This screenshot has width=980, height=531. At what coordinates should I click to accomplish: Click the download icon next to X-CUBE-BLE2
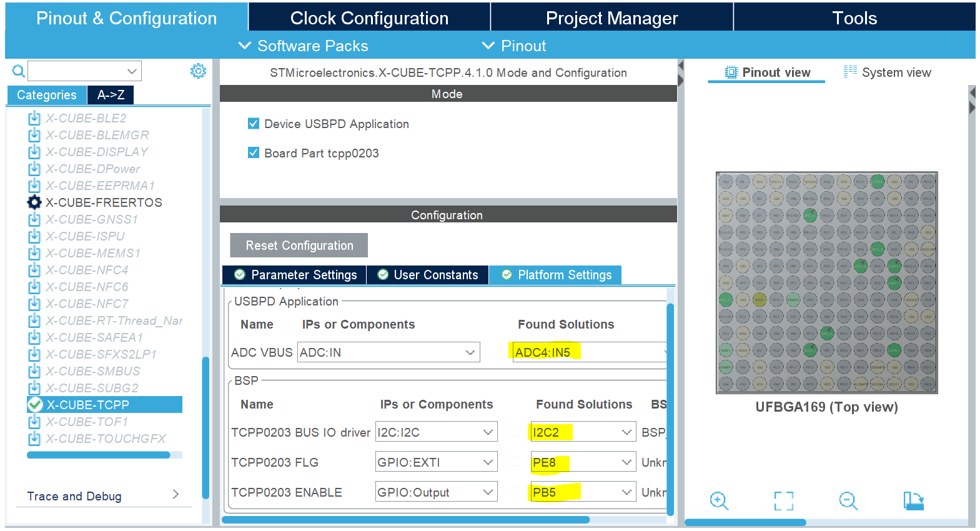coord(34,118)
